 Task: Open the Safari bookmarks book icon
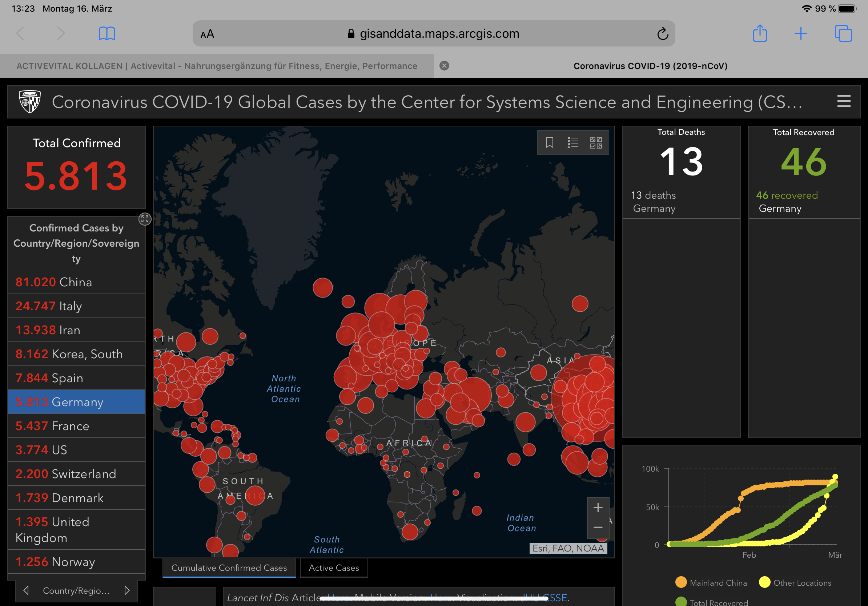[107, 34]
